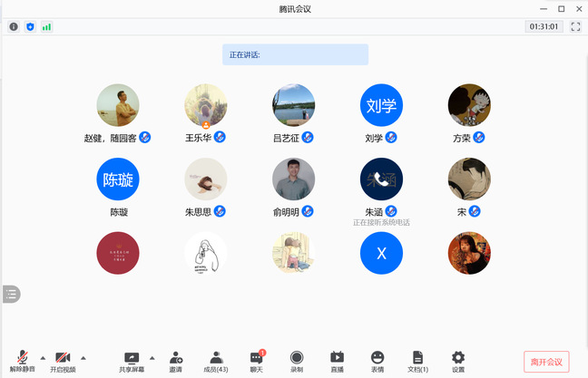Image resolution: width=588 pixels, height=378 pixels.
Task: Open Documents (文档) panel
Action: 417,361
